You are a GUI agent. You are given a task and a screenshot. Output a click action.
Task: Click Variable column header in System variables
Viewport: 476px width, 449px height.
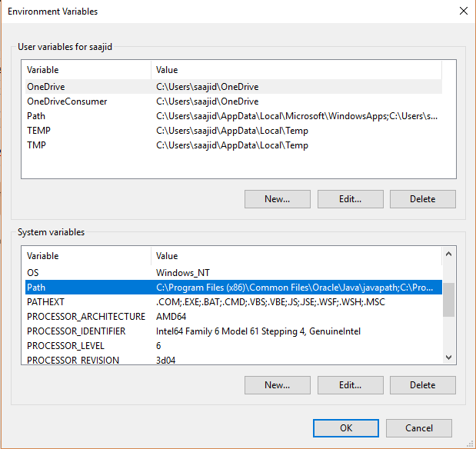(86, 256)
